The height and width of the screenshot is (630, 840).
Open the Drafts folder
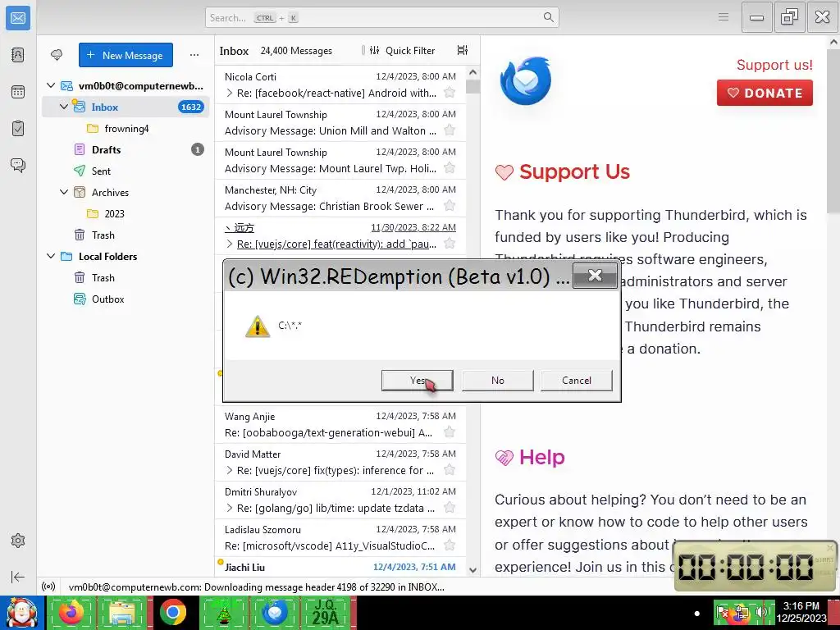pyautogui.click(x=126, y=149)
